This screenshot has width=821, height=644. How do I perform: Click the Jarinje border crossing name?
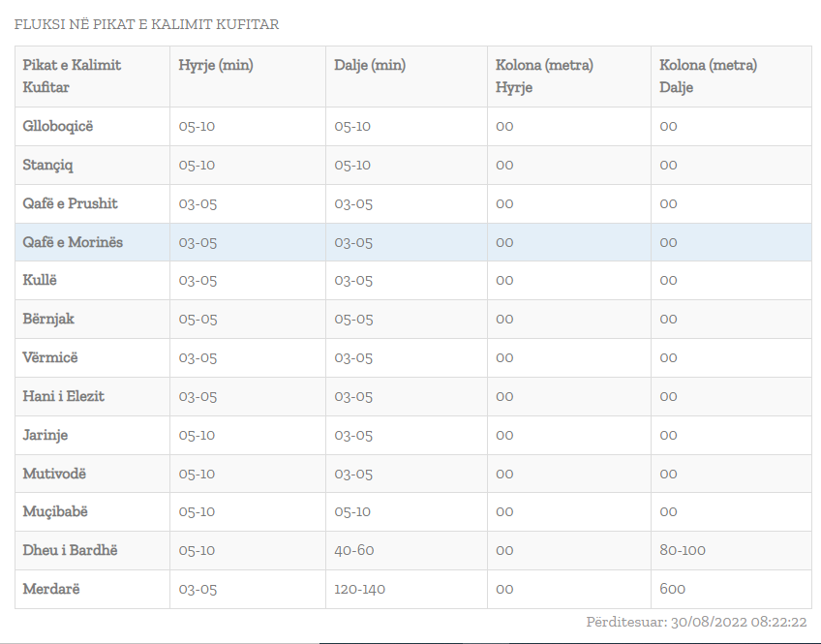46,435
